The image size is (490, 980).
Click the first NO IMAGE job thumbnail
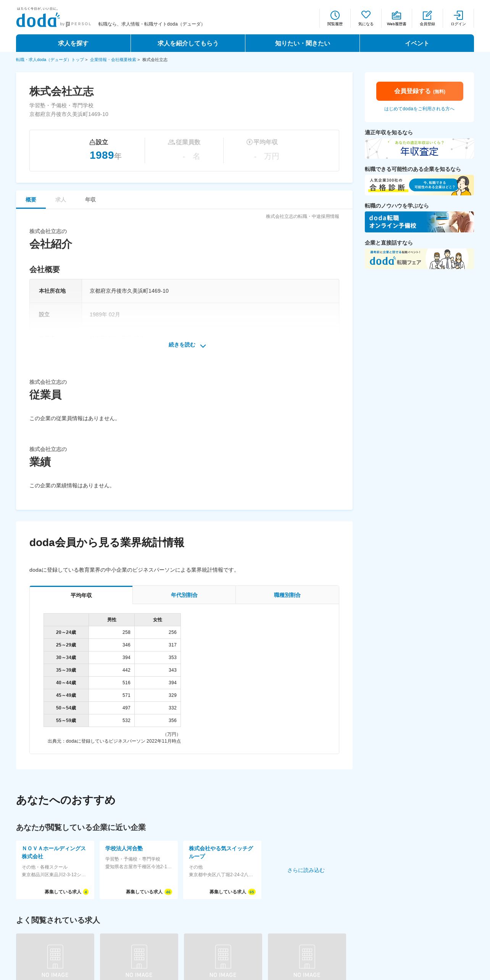[55, 957]
